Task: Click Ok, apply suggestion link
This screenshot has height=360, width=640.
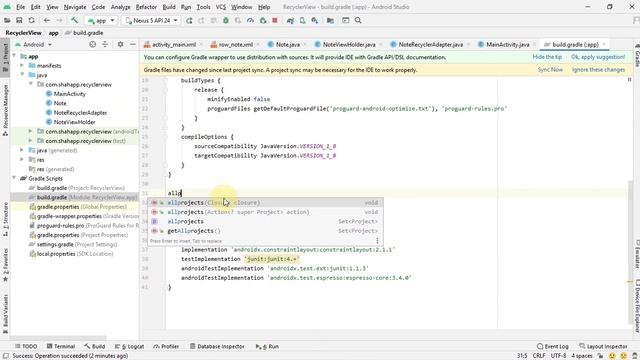Action: [598, 57]
